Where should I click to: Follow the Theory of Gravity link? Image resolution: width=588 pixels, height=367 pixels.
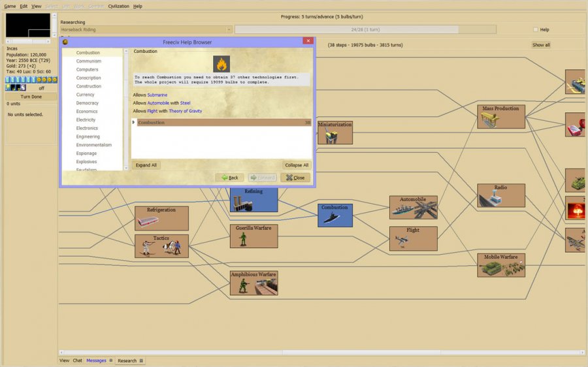186,111
